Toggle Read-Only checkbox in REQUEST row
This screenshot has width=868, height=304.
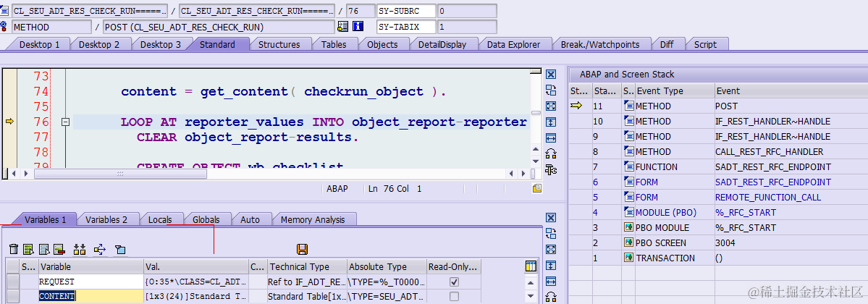454,282
